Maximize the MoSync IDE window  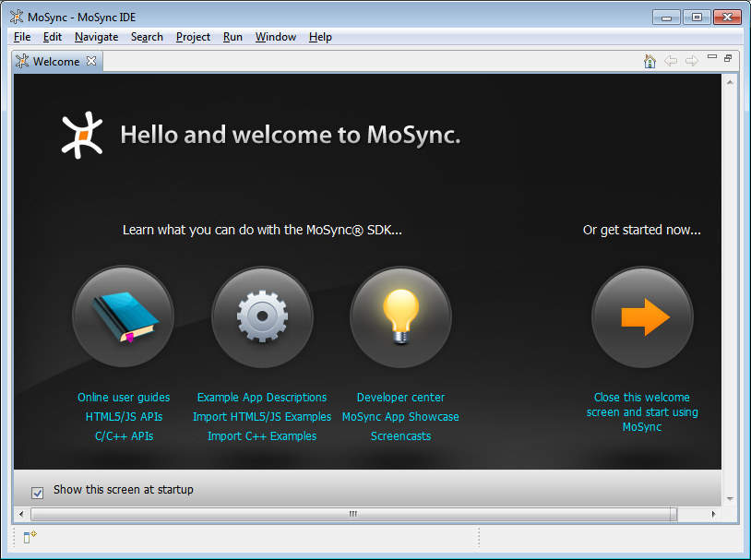click(x=697, y=18)
